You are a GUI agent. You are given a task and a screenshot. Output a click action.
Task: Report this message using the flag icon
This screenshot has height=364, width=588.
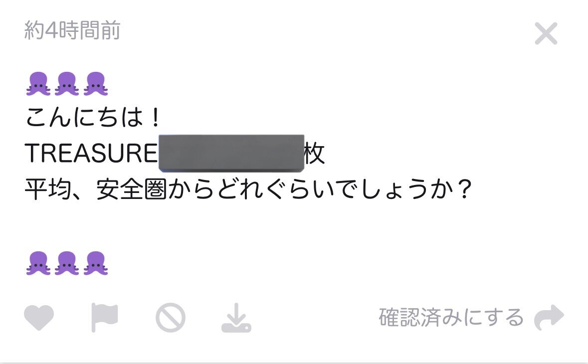(105, 318)
